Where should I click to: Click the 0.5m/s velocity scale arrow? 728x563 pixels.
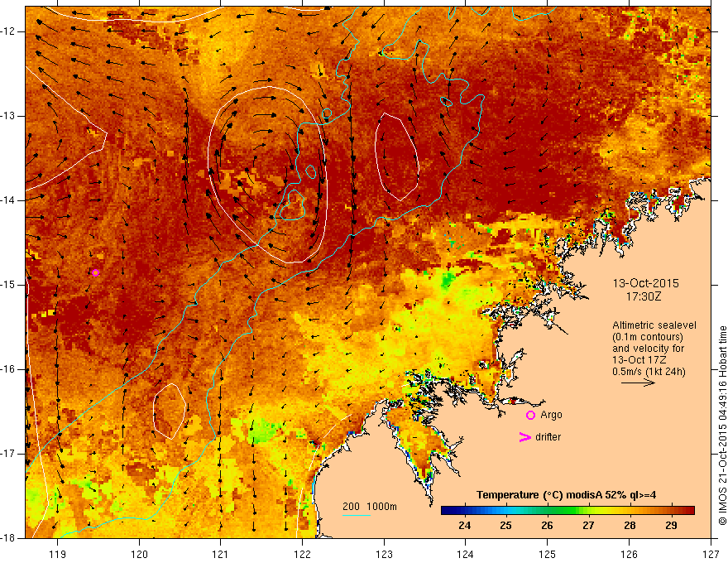[638, 383]
